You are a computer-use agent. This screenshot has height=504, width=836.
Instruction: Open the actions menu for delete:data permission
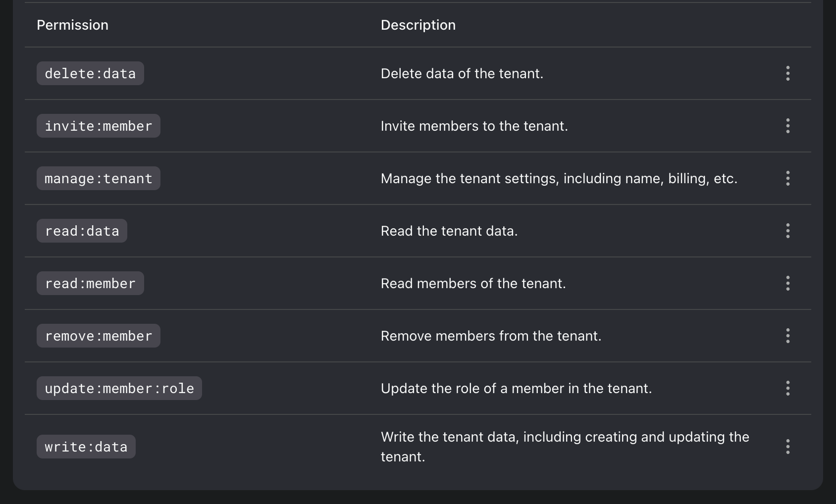pyautogui.click(x=787, y=73)
